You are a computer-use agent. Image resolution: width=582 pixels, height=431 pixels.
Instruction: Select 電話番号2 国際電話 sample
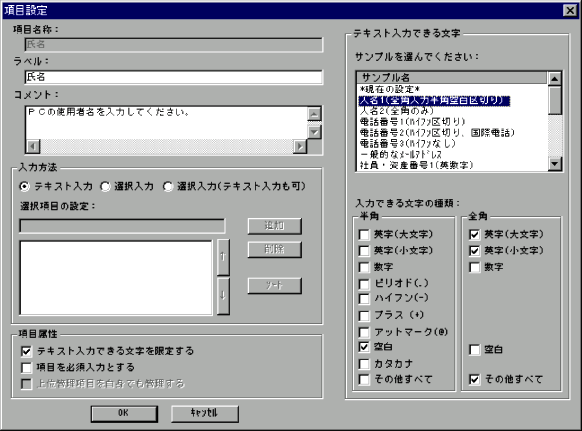(437, 133)
